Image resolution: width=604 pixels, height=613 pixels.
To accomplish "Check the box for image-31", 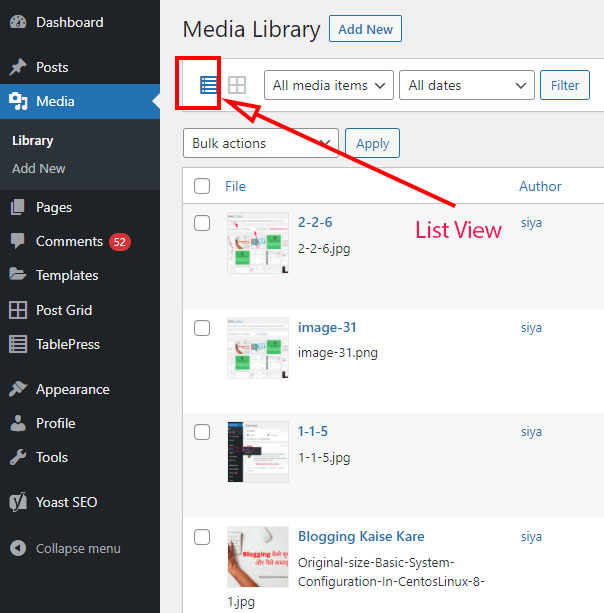I will pyautogui.click(x=202, y=328).
